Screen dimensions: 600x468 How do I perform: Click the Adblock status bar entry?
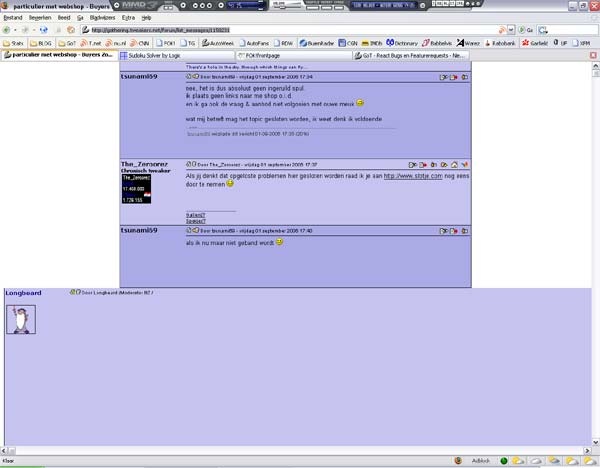coord(481,461)
